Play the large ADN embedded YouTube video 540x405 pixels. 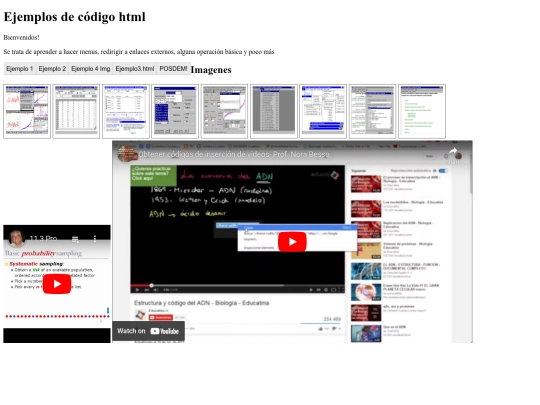292,242
